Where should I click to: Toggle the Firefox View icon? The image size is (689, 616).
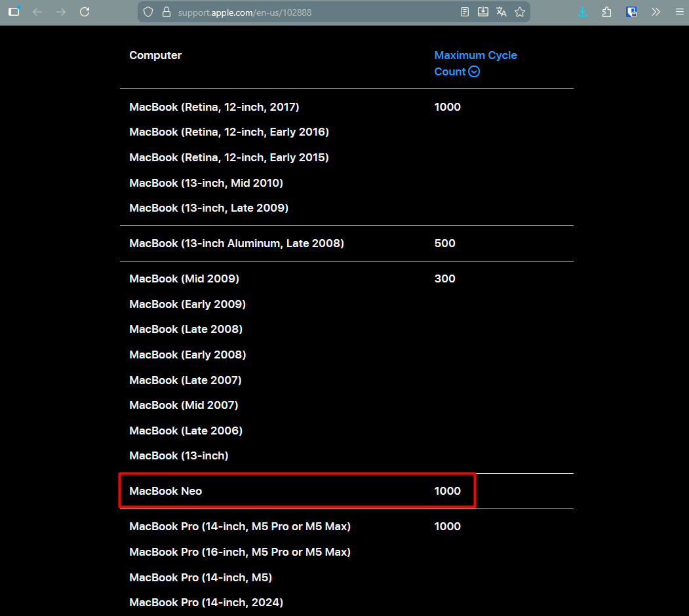(x=14, y=11)
